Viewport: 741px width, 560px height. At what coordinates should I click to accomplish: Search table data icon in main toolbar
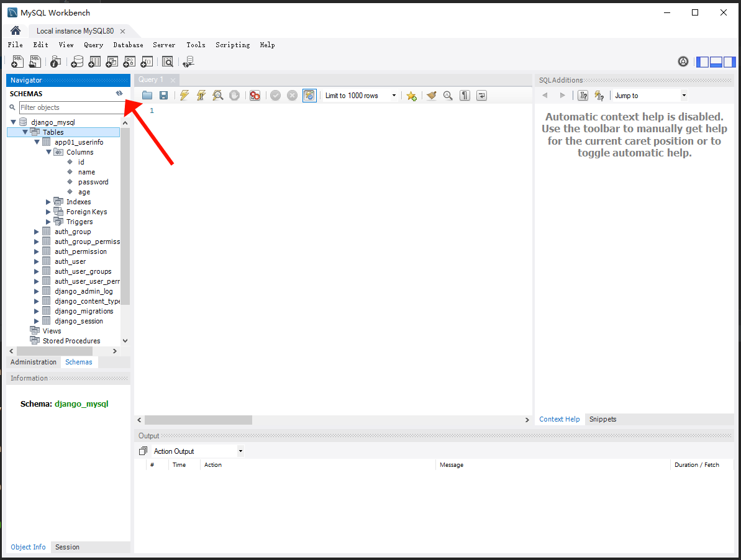click(168, 61)
